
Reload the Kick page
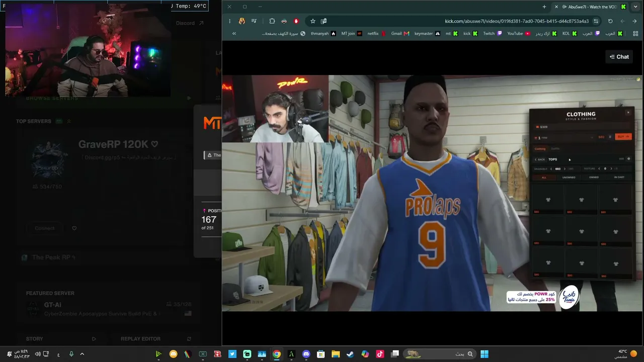[610, 21]
